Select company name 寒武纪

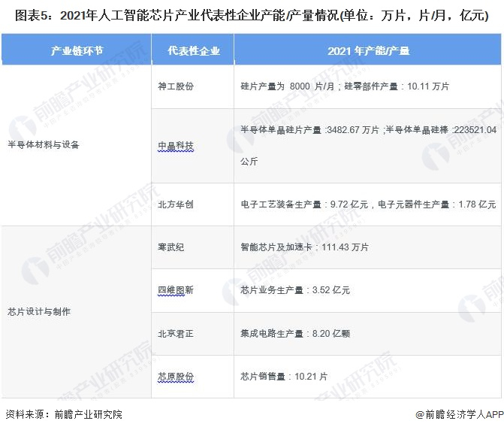click(171, 247)
